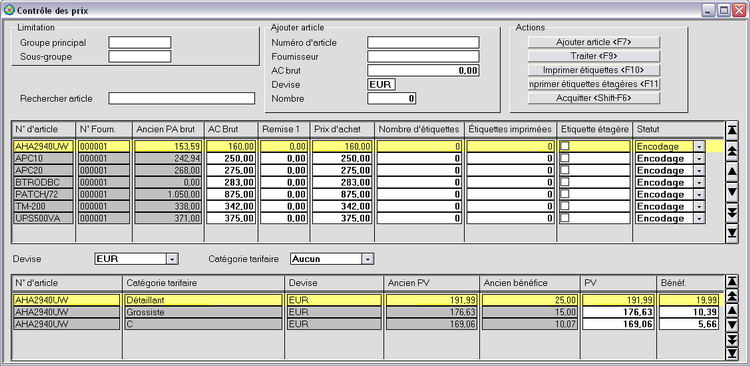Edit Prix d'achat 342,00 for TM-200

[x=342, y=207]
